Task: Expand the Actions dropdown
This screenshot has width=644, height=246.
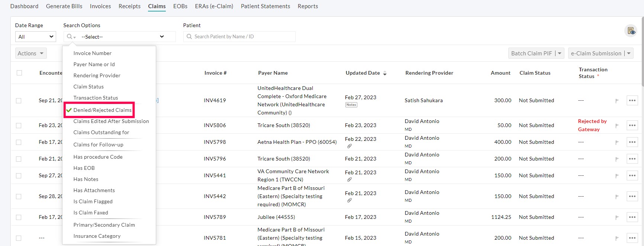Action: click(31, 54)
